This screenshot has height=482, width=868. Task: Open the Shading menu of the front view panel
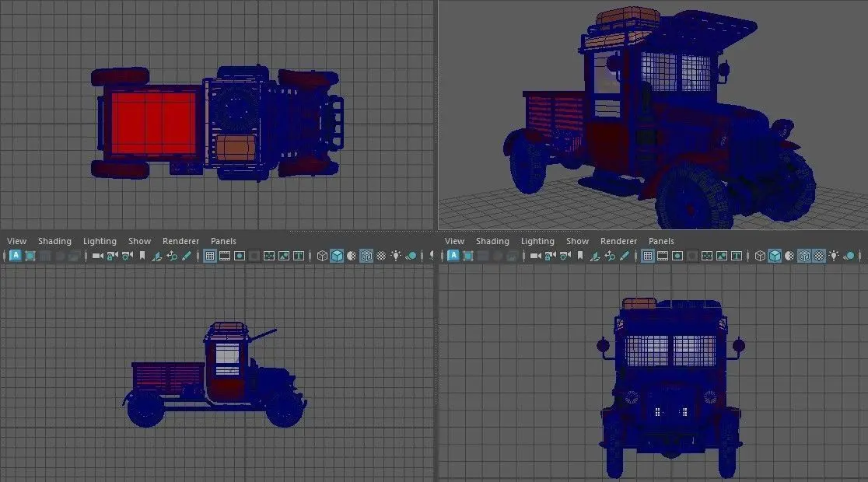492,241
